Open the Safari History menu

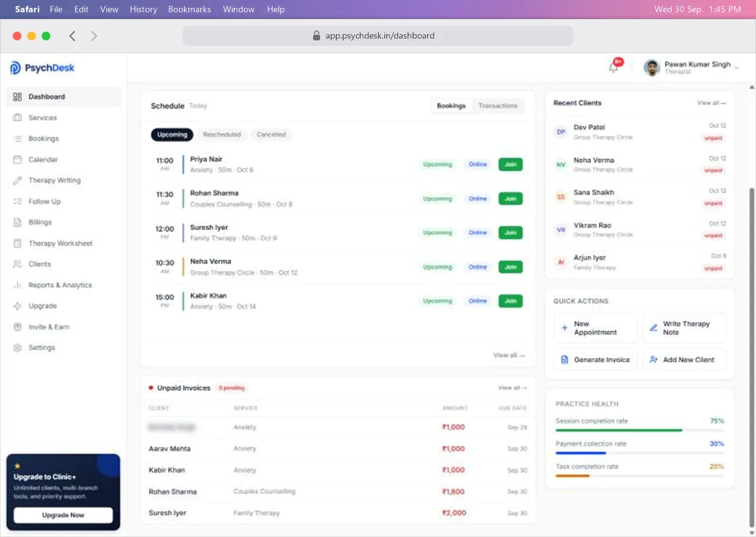(144, 9)
